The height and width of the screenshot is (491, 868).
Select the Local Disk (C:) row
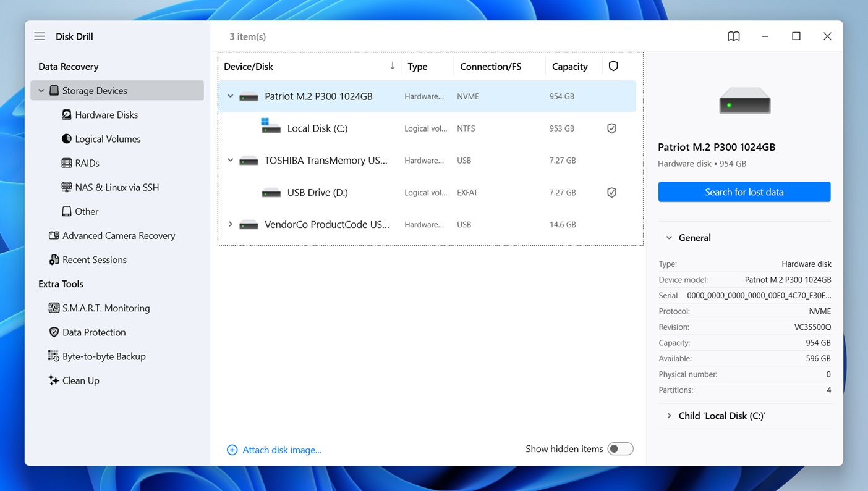(427, 128)
